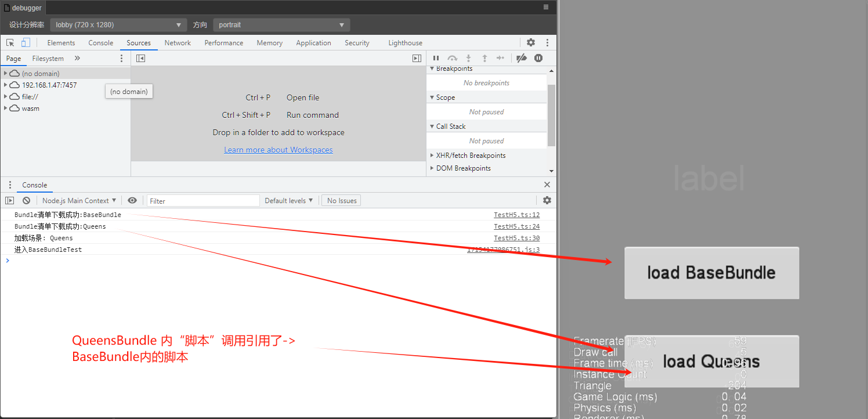Click Step into next function call
Image resolution: width=868 pixels, height=419 pixels.
(469, 58)
